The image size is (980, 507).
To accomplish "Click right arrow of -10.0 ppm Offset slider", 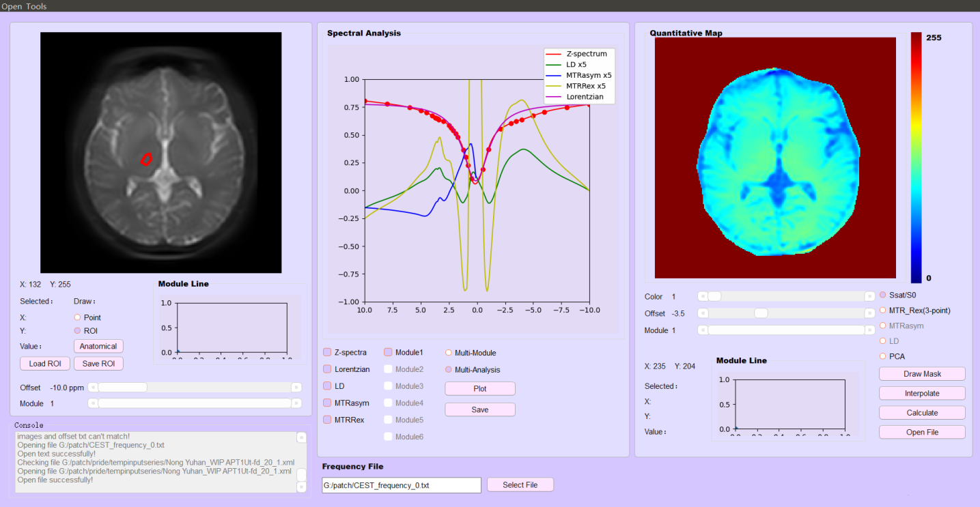I will (x=296, y=387).
